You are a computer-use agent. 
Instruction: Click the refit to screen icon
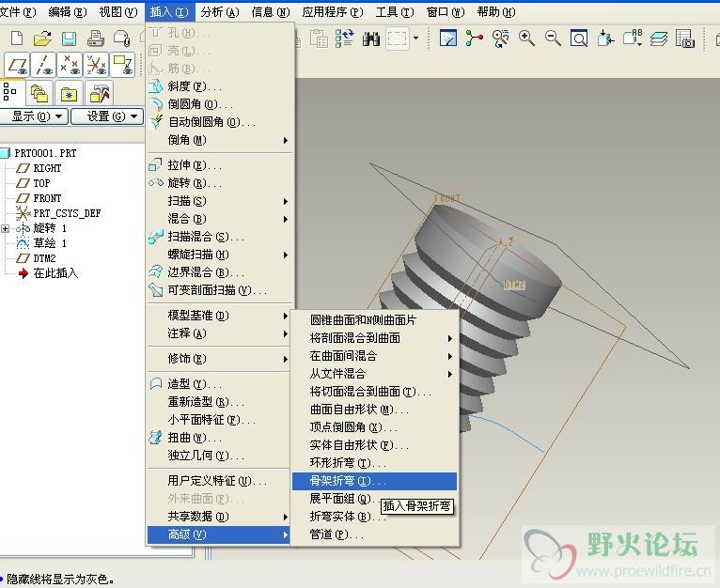pyautogui.click(x=579, y=39)
